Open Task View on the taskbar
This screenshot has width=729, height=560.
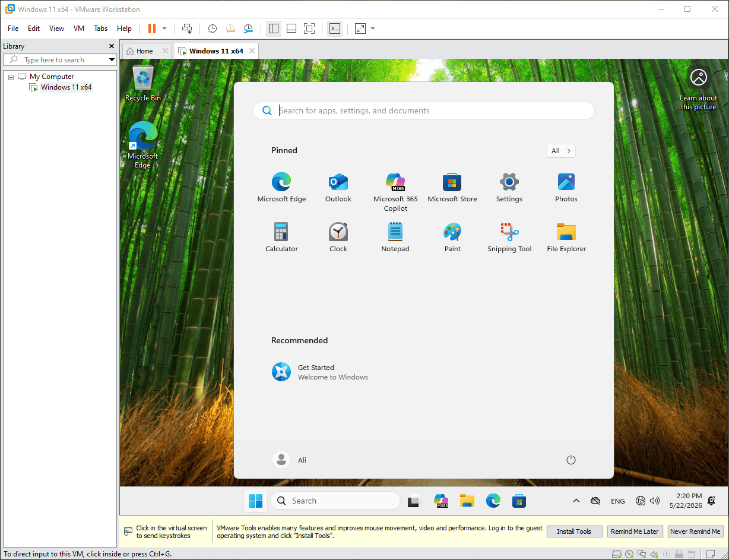point(414,501)
